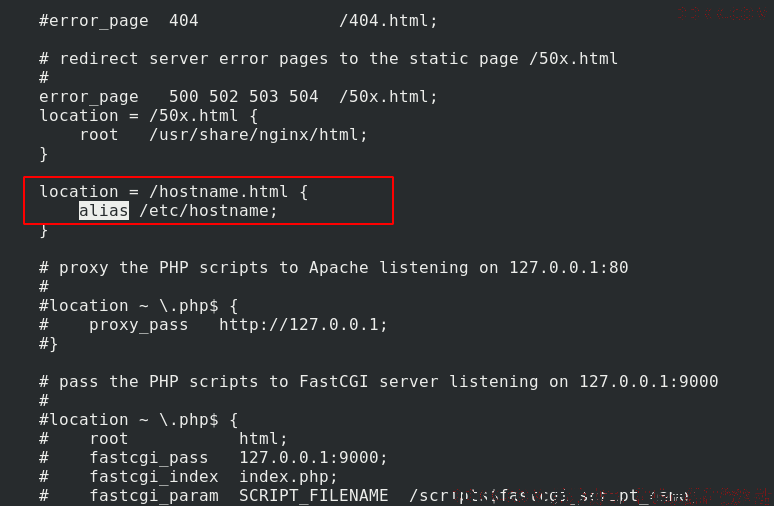
Task: Click the proxy PHP scripts to Apache comment
Action: (x=334, y=268)
